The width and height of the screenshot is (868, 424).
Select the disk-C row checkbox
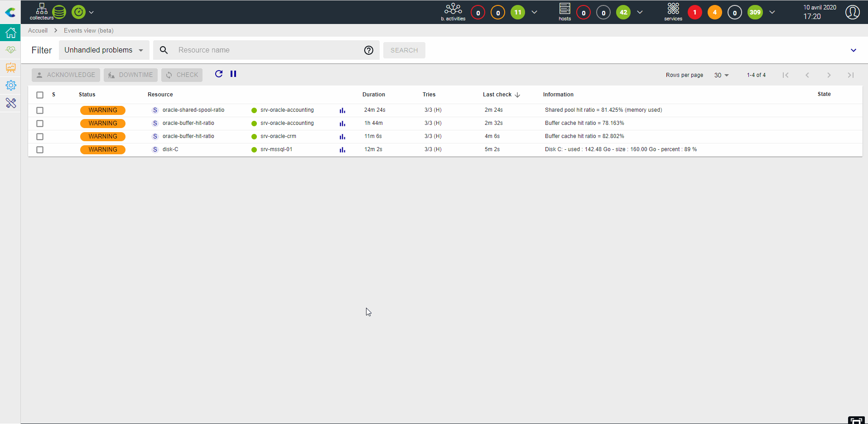pyautogui.click(x=40, y=150)
